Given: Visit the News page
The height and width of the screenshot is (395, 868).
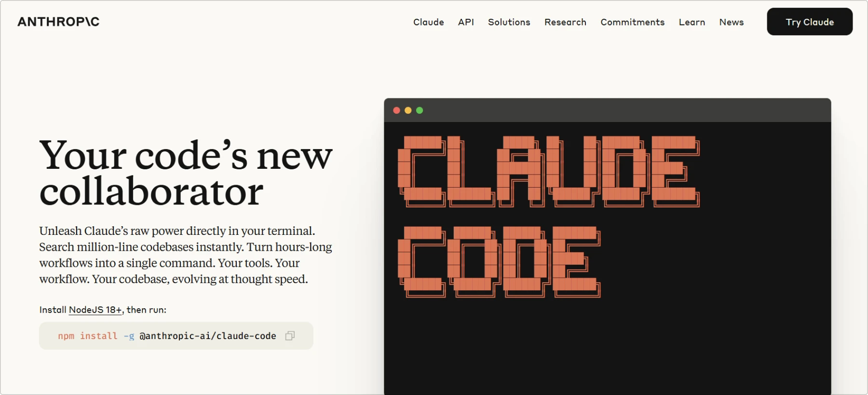Looking at the screenshot, I should (x=731, y=22).
